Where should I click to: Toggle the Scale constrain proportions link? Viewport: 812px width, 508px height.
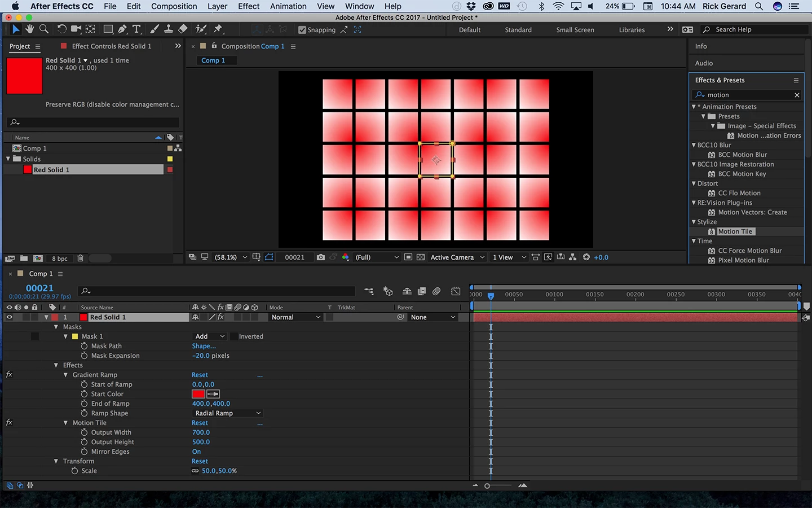[195, 471]
